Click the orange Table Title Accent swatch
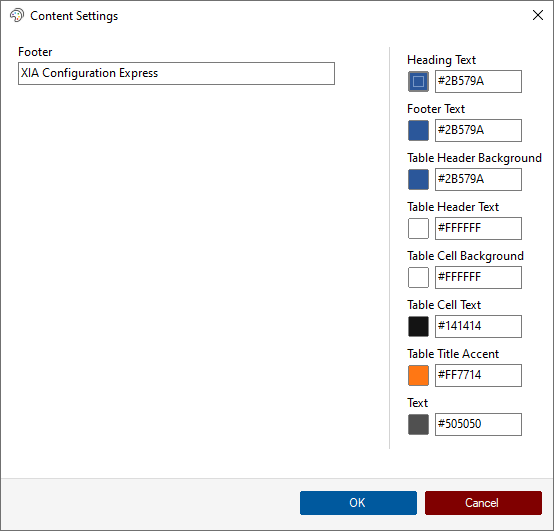 (418, 375)
